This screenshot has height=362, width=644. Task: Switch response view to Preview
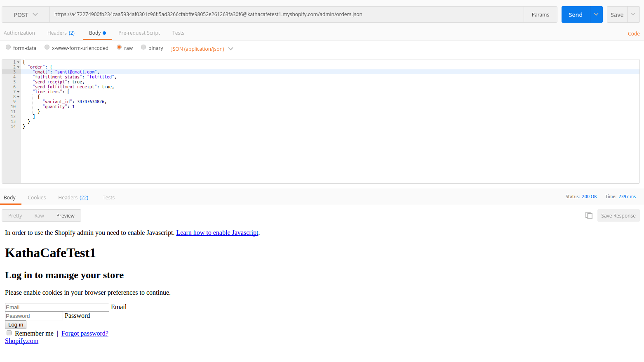(x=66, y=216)
